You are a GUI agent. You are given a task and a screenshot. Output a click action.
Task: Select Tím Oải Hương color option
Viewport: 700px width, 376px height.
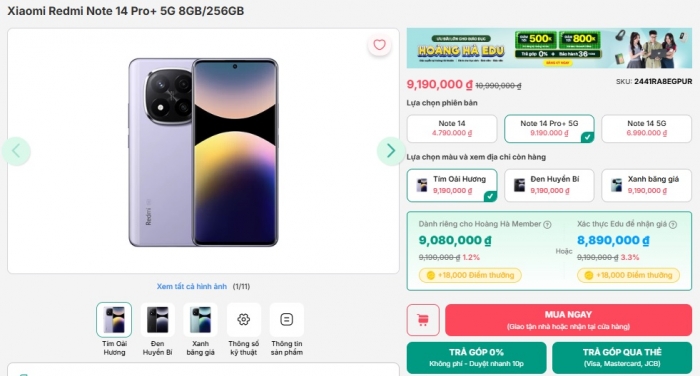[x=452, y=185]
